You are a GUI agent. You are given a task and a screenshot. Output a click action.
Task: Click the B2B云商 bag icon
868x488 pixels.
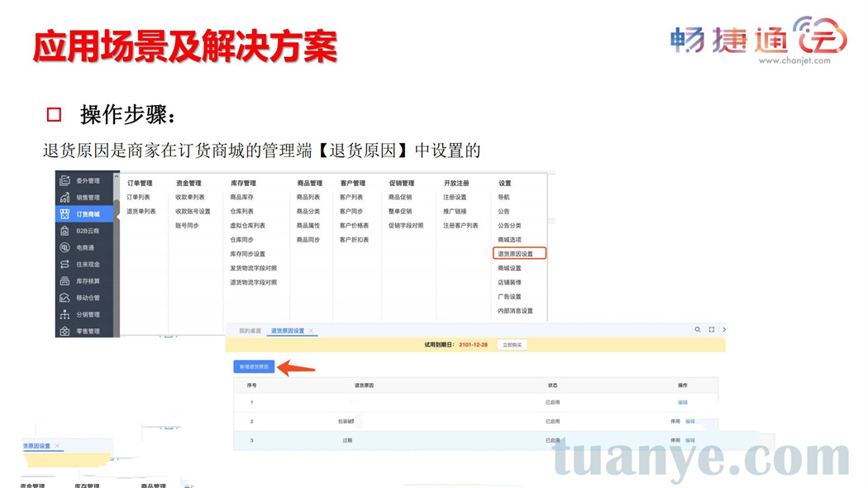tap(64, 231)
